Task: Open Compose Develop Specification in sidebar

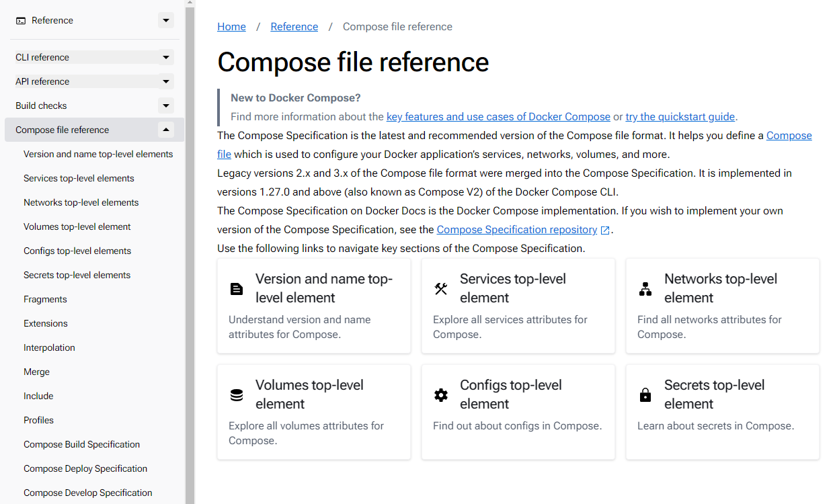Action: click(88, 493)
